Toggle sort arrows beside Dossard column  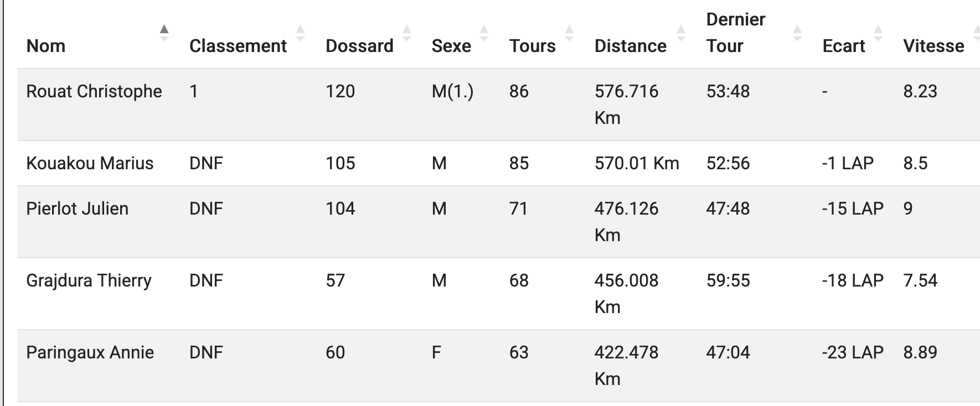tap(406, 33)
